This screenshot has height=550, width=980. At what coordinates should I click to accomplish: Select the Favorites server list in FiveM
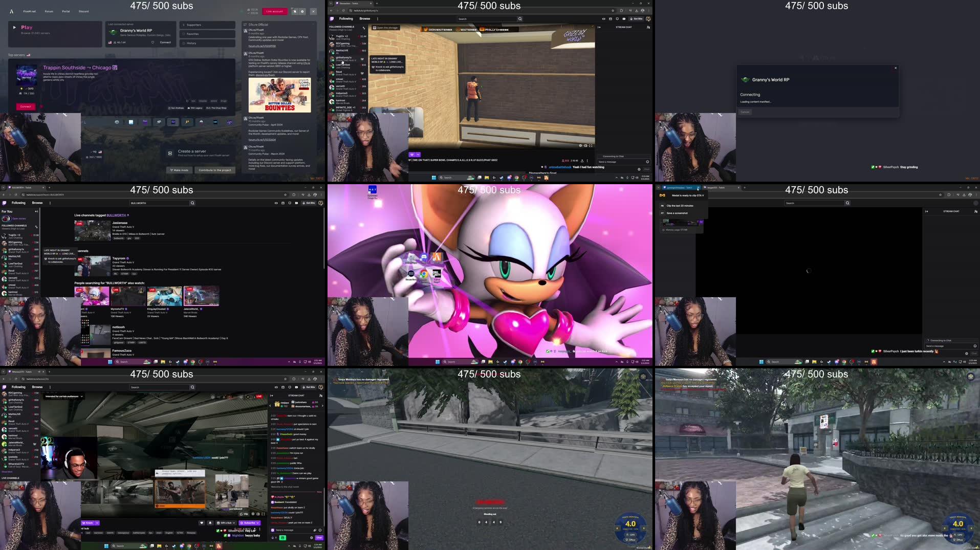click(x=207, y=34)
